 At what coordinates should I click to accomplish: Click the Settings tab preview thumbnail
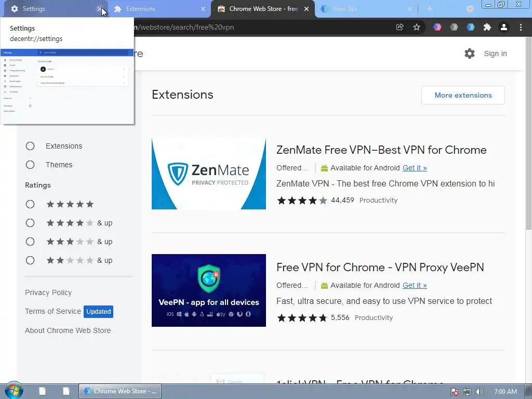(x=67, y=86)
